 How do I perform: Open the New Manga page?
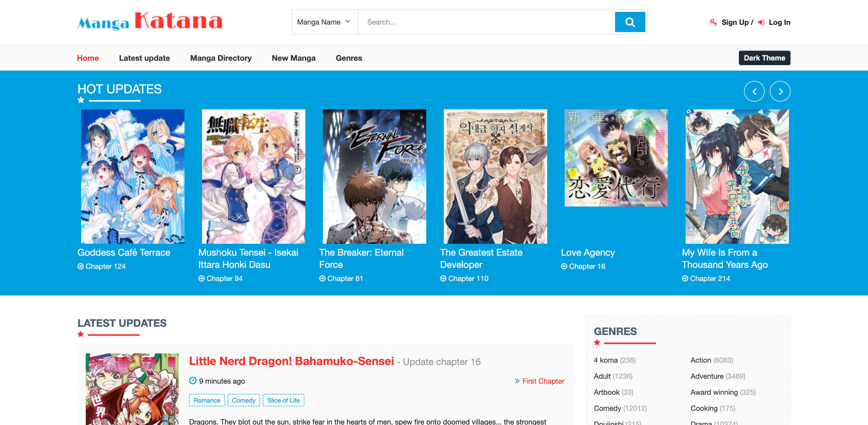pyautogui.click(x=293, y=58)
